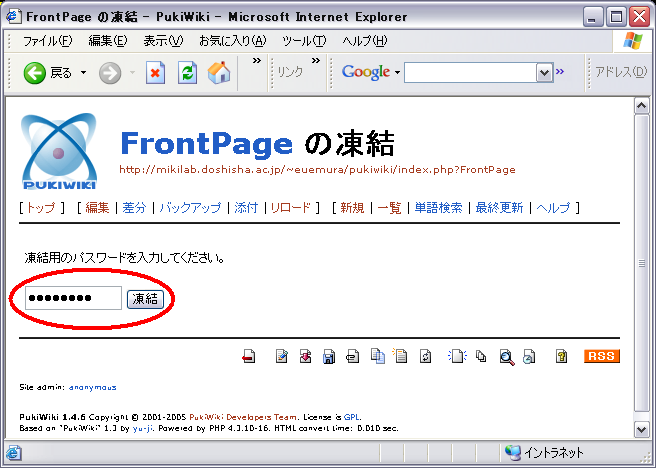Open the 表示(V) menu

[x=164, y=41]
